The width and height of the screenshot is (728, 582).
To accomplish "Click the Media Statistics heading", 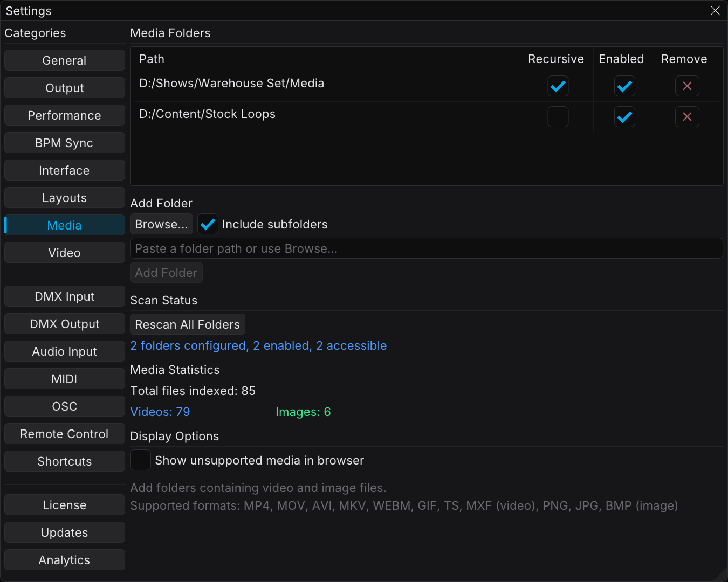I will click(x=175, y=370).
